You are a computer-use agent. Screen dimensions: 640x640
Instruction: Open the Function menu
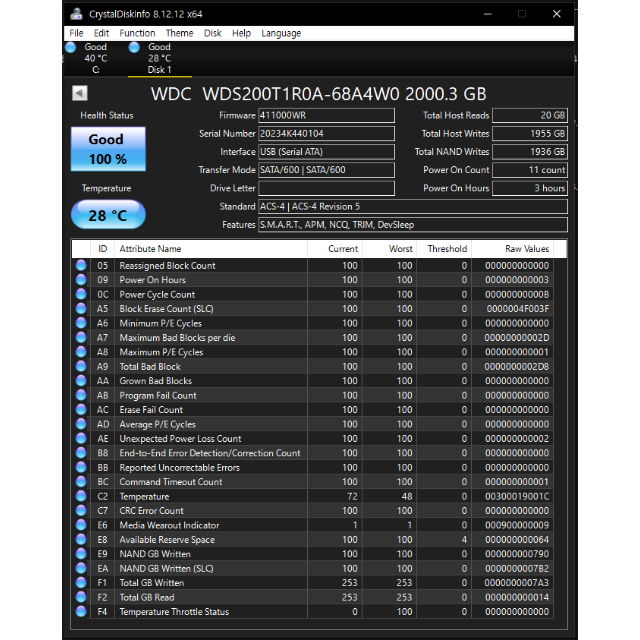click(x=137, y=33)
